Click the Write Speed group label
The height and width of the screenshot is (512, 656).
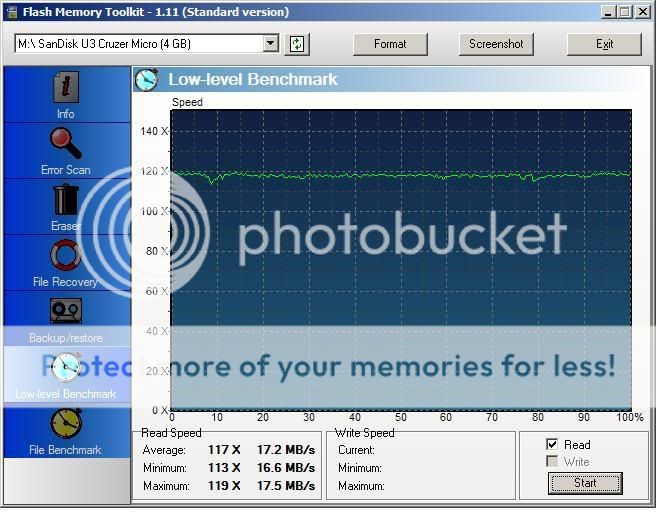tap(365, 433)
